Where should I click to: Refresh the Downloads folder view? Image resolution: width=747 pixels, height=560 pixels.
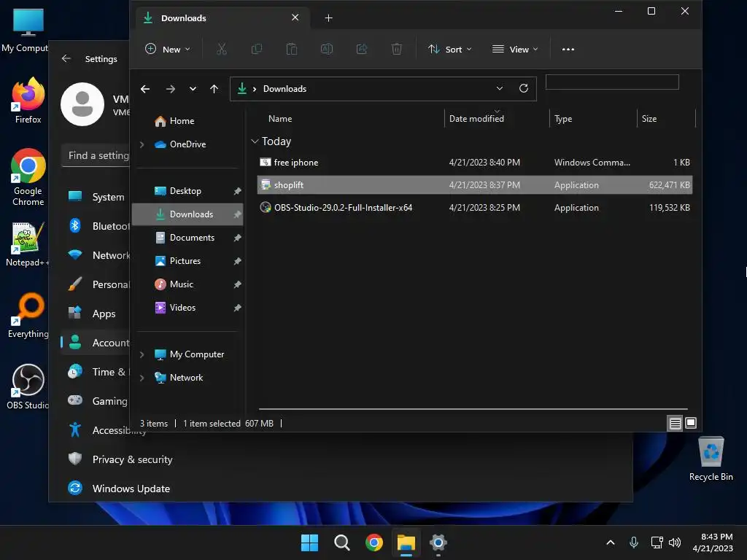tap(524, 88)
